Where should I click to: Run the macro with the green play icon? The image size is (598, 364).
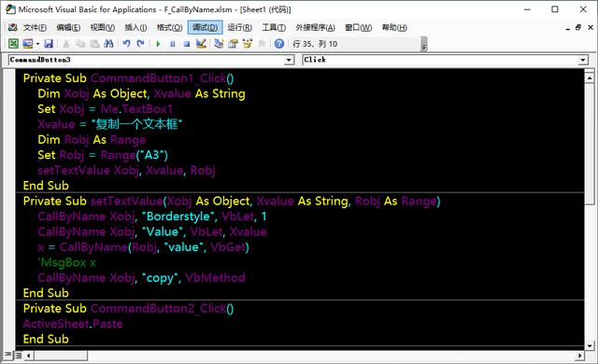tap(158, 44)
